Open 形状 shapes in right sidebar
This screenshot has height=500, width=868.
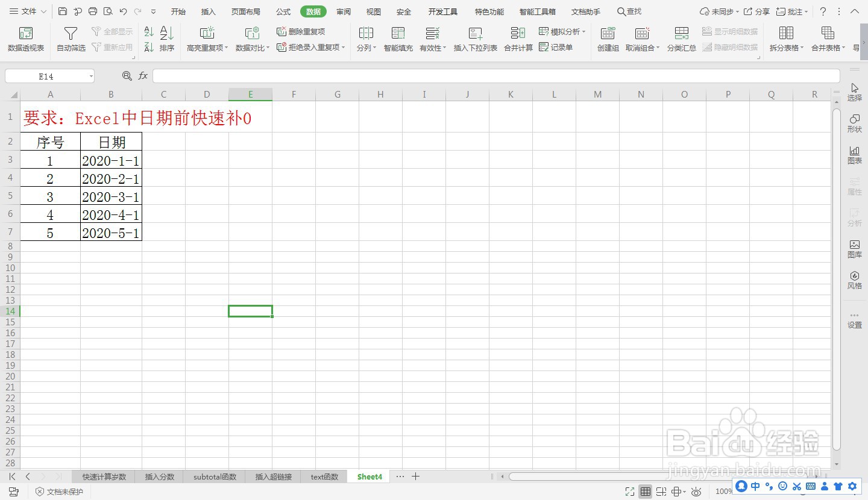click(x=855, y=123)
